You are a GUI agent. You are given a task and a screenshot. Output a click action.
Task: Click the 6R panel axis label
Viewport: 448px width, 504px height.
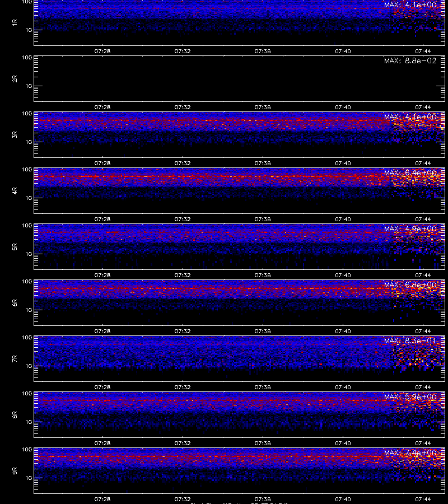[15, 303]
